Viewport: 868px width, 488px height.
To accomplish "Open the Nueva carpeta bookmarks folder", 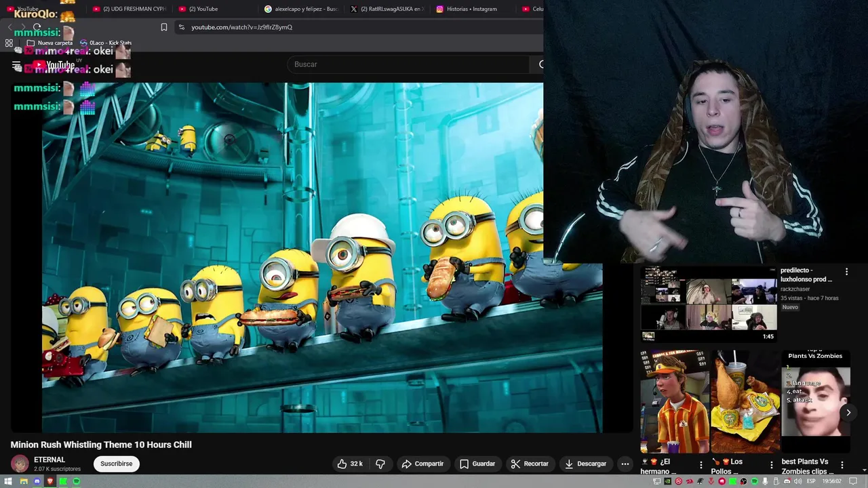I will pyautogui.click(x=50, y=43).
